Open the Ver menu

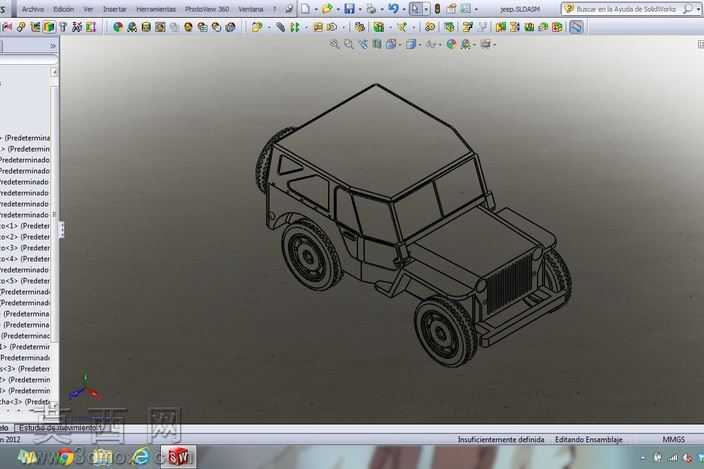(x=88, y=9)
